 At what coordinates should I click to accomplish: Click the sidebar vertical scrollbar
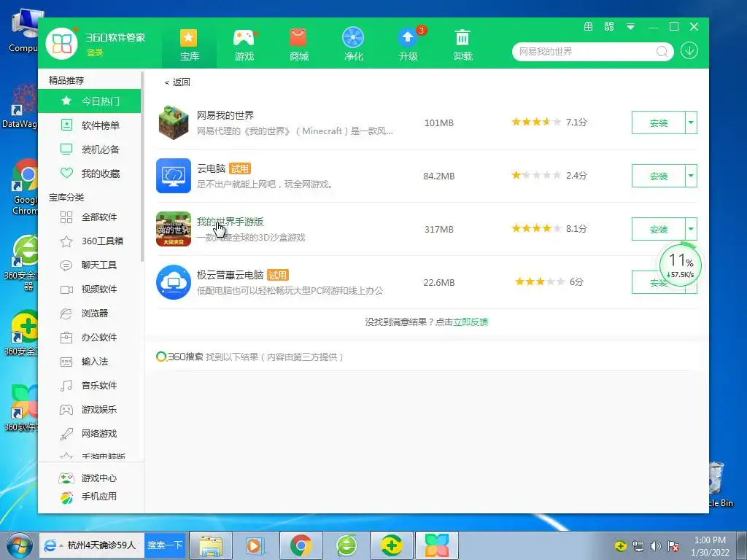(x=142, y=167)
